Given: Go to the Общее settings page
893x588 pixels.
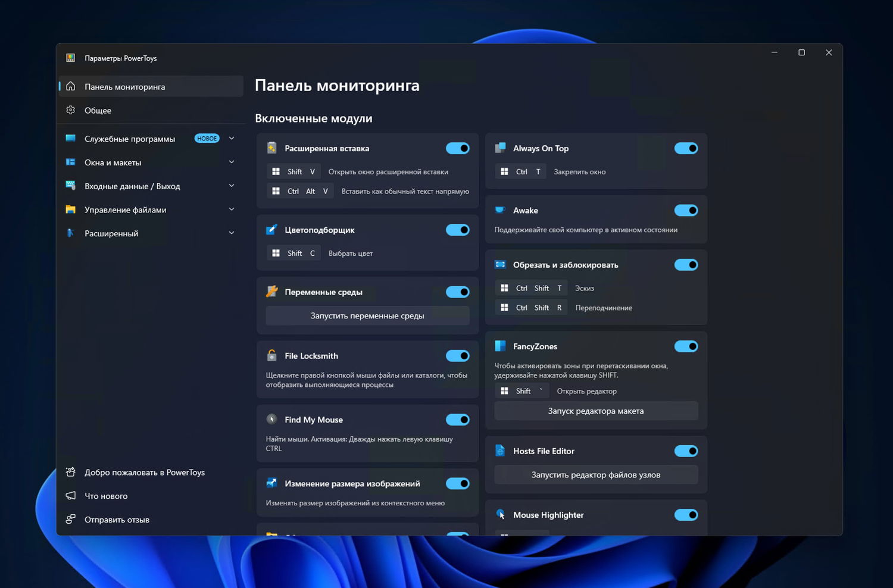Looking at the screenshot, I should [151, 110].
